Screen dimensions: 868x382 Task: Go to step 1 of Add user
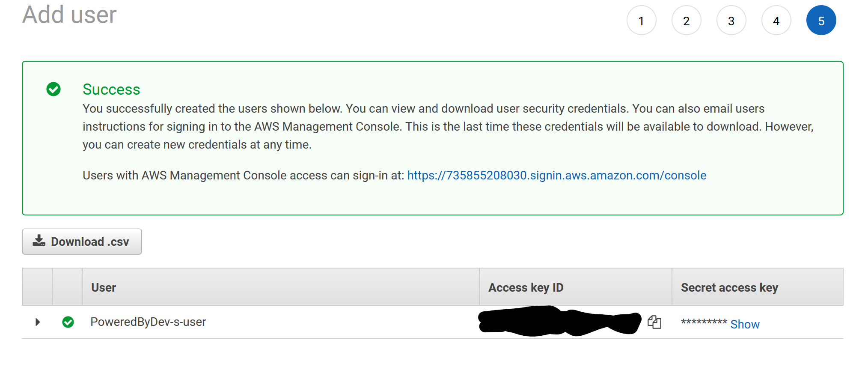[641, 21]
